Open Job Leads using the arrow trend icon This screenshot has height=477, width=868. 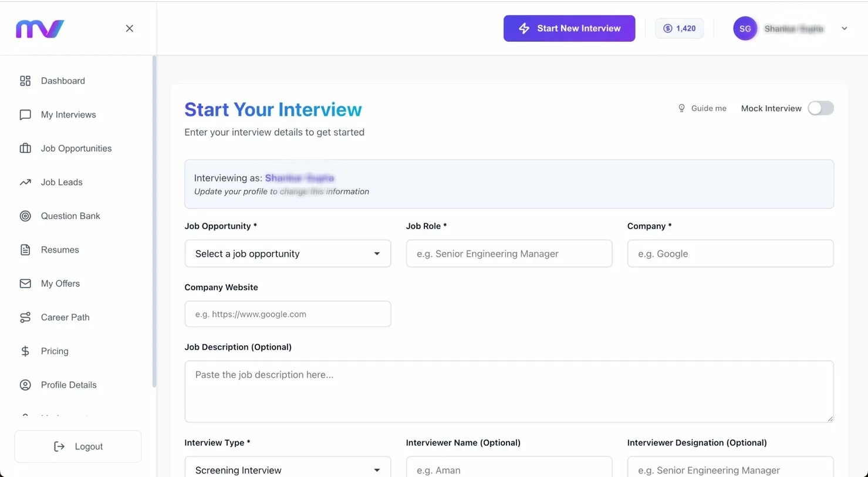click(x=25, y=182)
